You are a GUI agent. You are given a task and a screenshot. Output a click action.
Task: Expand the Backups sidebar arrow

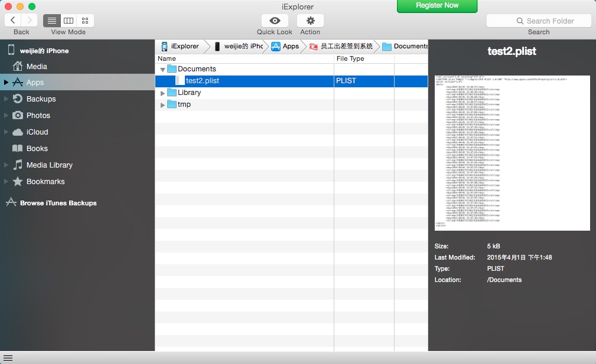[6, 99]
